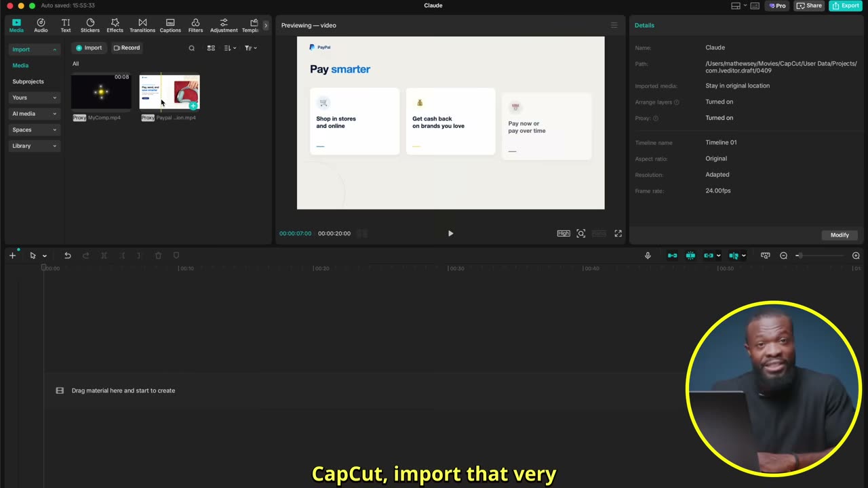Select Subprojects in the left sidebar
Viewport: 868px width, 488px height.
click(28, 81)
